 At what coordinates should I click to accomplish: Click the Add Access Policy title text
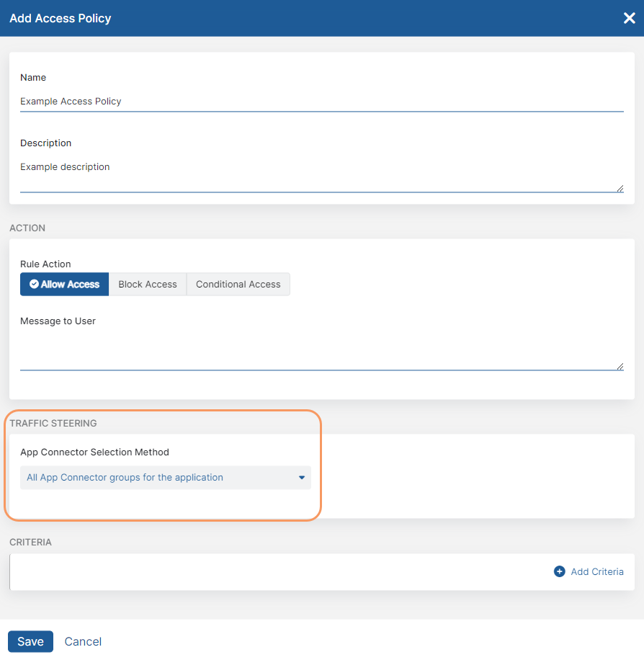61,18
